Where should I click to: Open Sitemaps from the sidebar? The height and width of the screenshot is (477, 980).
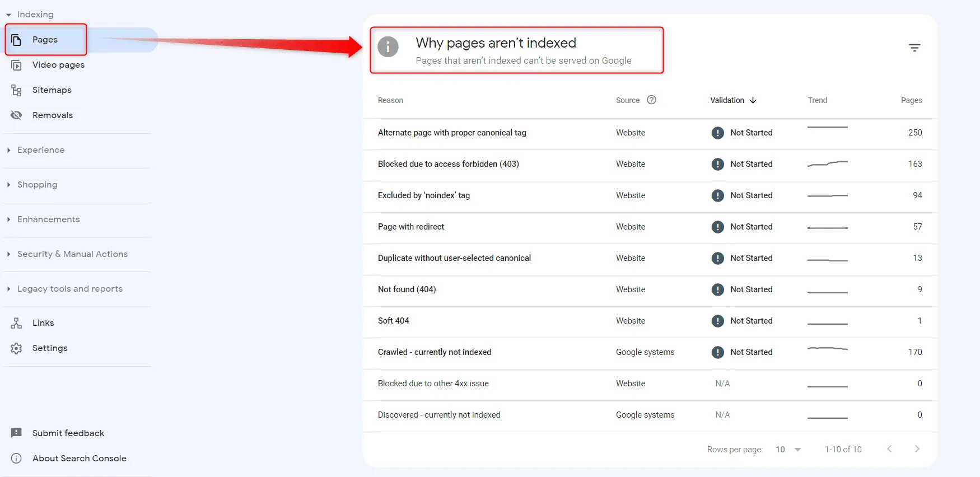52,90
